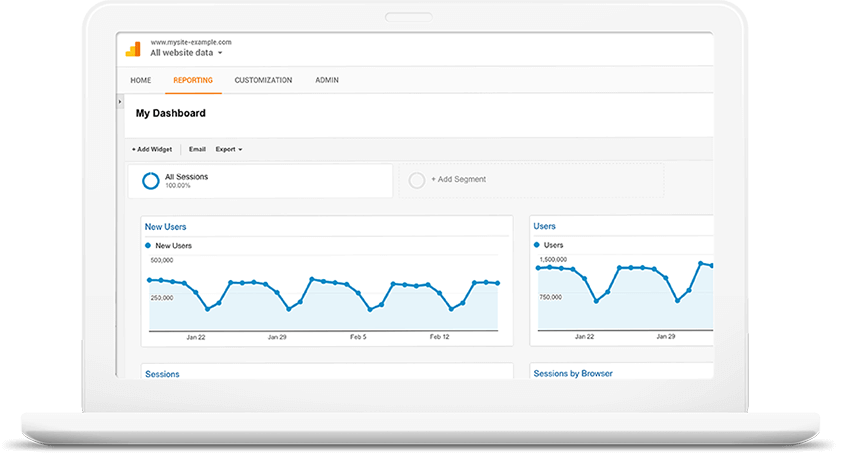Click the Email button
This screenshot has height=454, width=845.
coord(197,149)
